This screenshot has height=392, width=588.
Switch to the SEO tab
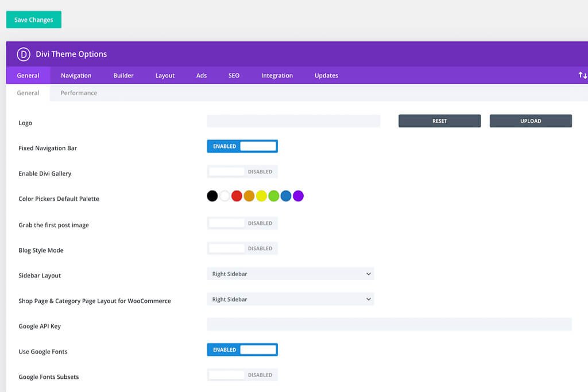tap(234, 75)
